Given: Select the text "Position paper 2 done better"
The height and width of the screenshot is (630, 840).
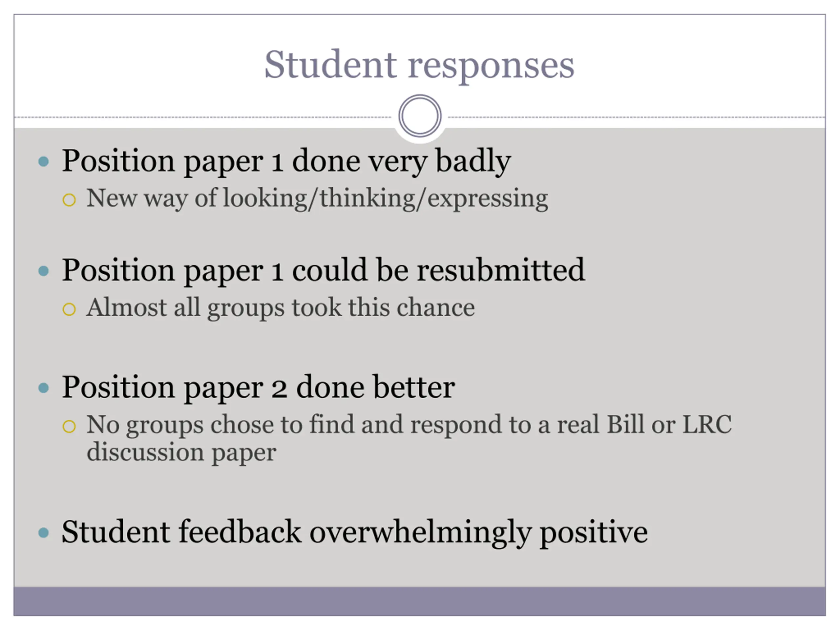Looking at the screenshot, I should tap(258, 387).
